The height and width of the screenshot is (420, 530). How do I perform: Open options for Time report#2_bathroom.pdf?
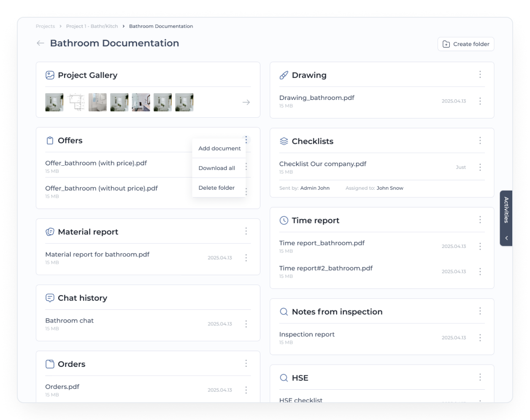coord(480,272)
